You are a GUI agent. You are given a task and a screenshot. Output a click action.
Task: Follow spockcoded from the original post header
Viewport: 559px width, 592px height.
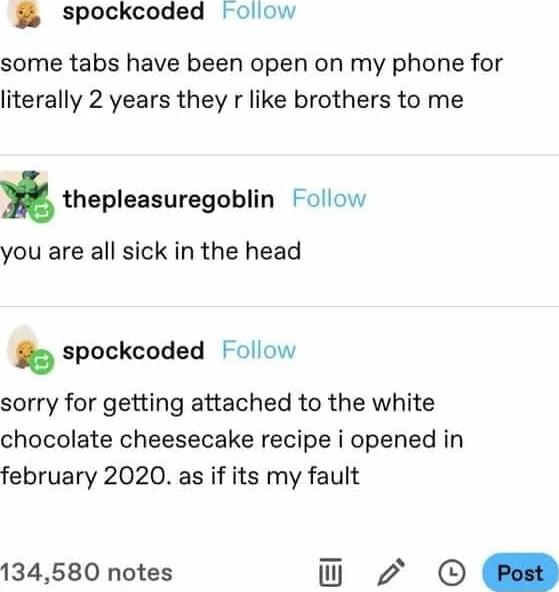pyautogui.click(x=259, y=11)
